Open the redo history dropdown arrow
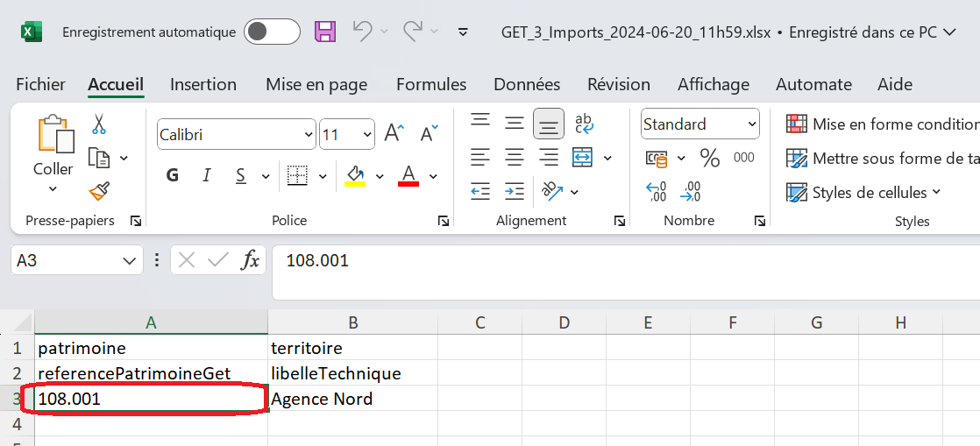This screenshot has width=980, height=446. coord(435,32)
